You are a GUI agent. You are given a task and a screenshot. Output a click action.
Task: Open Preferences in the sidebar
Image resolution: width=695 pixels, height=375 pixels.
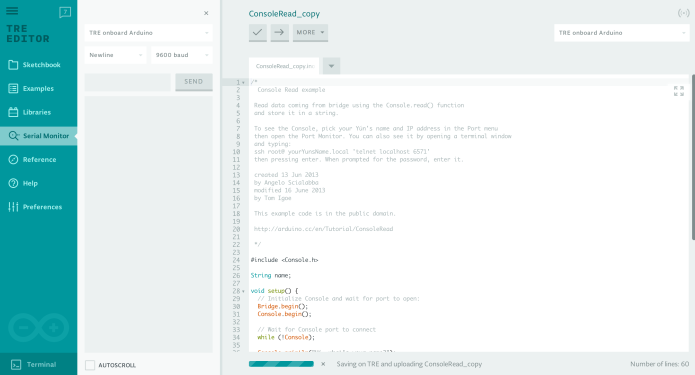click(x=39, y=207)
